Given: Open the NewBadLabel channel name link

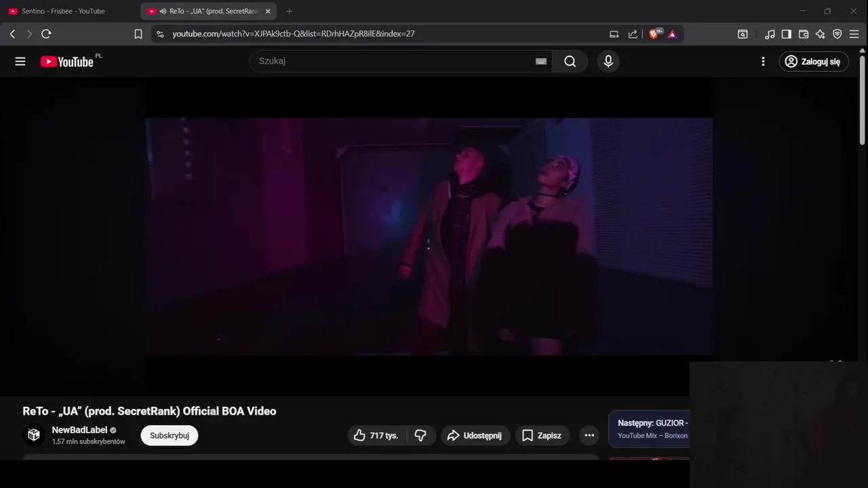Looking at the screenshot, I should click(x=79, y=430).
